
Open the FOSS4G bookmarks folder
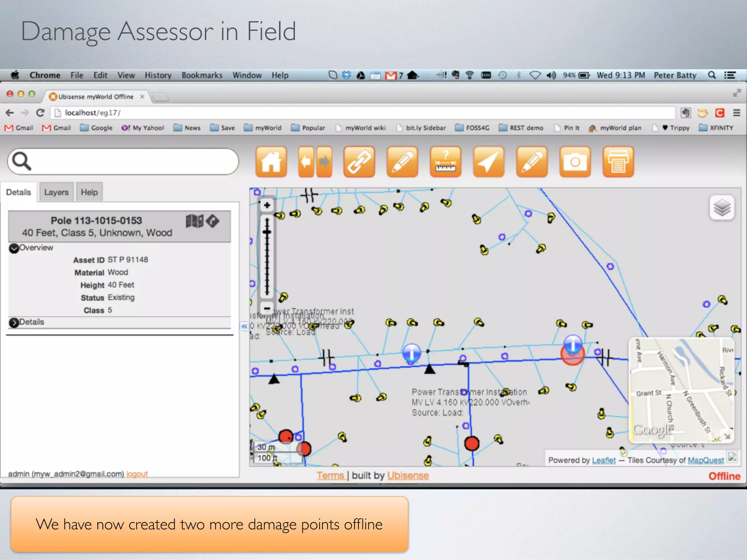pyautogui.click(x=472, y=128)
